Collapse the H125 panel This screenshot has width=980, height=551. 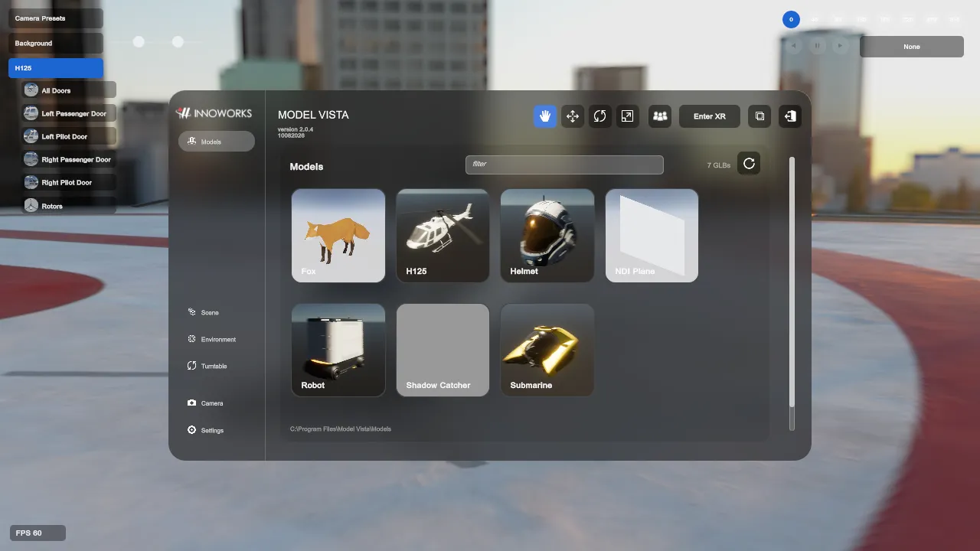tap(56, 68)
